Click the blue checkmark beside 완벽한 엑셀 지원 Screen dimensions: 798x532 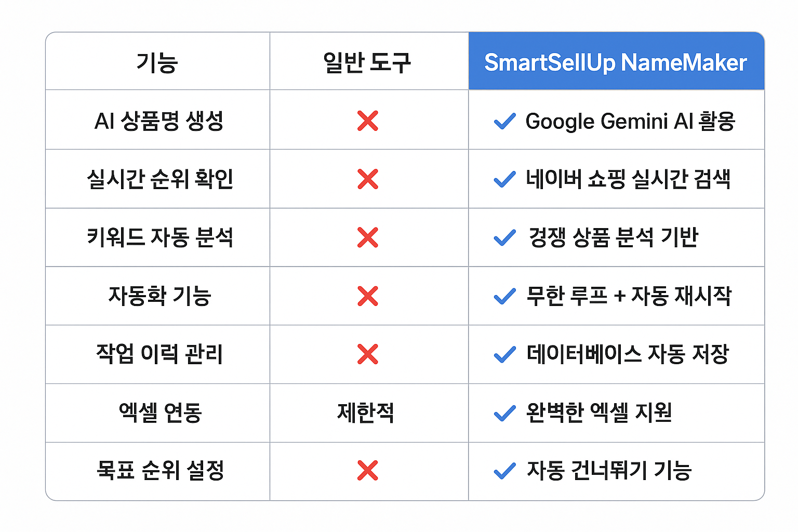coord(504,413)
